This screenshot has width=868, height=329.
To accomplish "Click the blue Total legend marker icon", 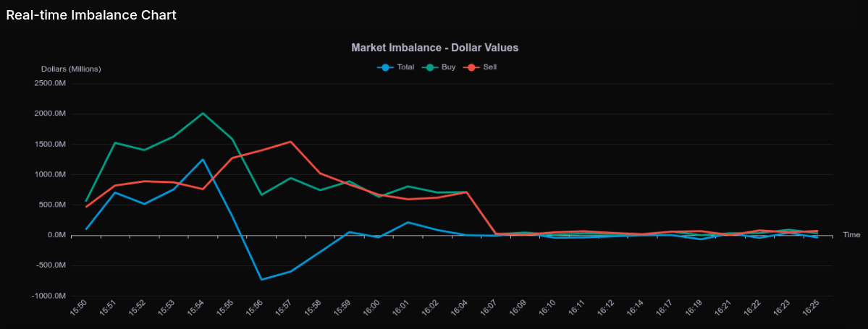I will pyautogui.click(x=385, y=67).
